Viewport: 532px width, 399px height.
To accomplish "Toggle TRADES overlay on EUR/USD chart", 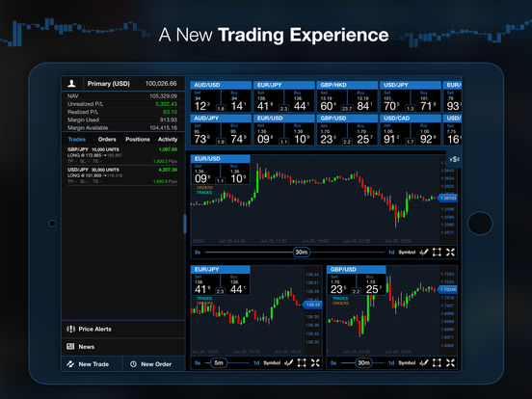I will pyautogui.click(x=204, y=193).
